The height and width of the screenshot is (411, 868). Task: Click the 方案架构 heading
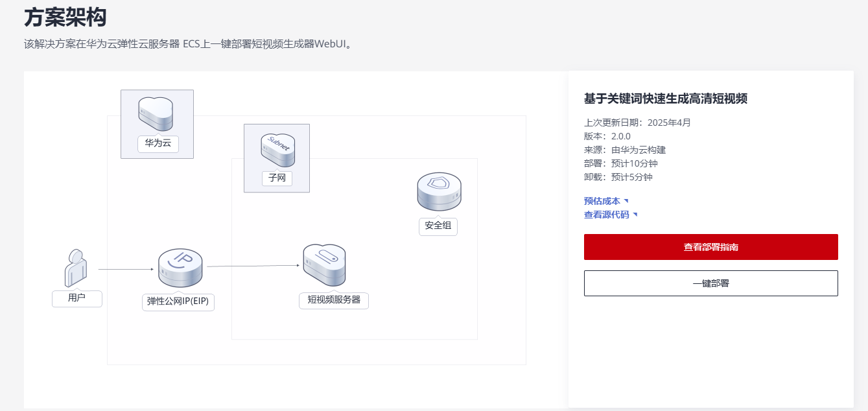click(65, 18)
